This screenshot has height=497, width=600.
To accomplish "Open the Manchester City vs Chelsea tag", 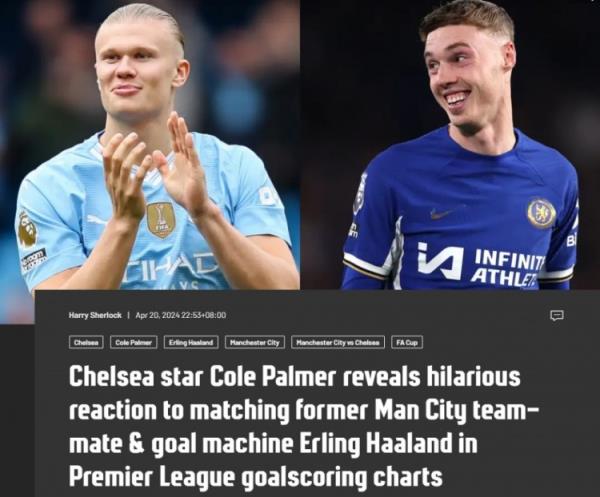I will tap(338, 342).
